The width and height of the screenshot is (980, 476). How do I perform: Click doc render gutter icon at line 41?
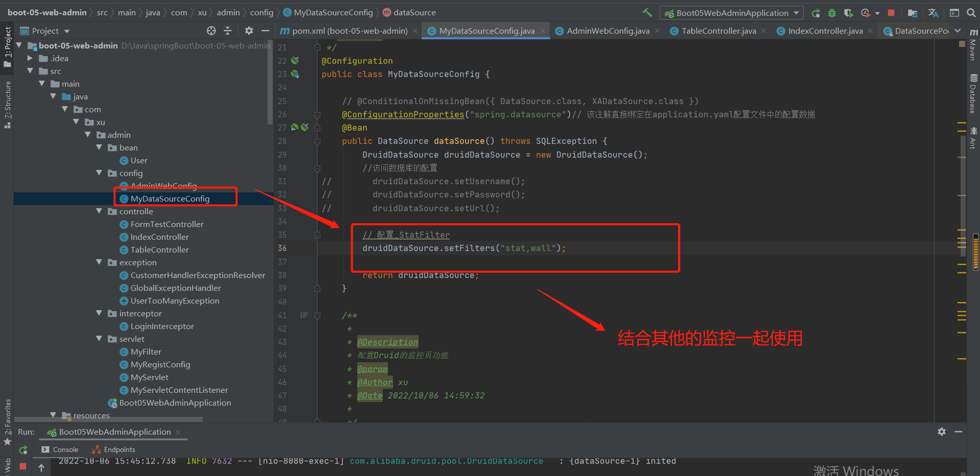[x=304, y=315]
